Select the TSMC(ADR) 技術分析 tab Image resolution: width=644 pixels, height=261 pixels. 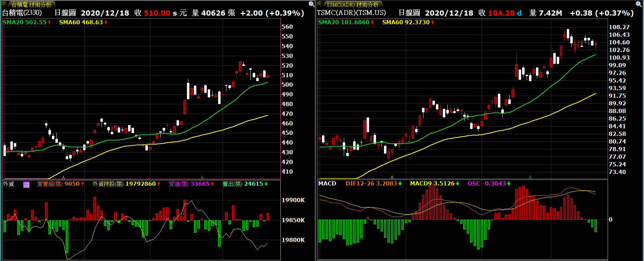tap(353, 5)
